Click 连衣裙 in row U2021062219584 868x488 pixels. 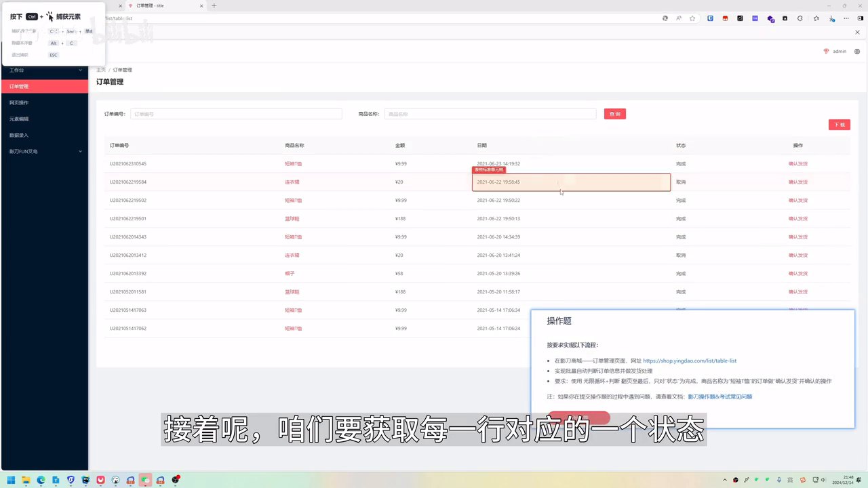click(x=292, y=182)
